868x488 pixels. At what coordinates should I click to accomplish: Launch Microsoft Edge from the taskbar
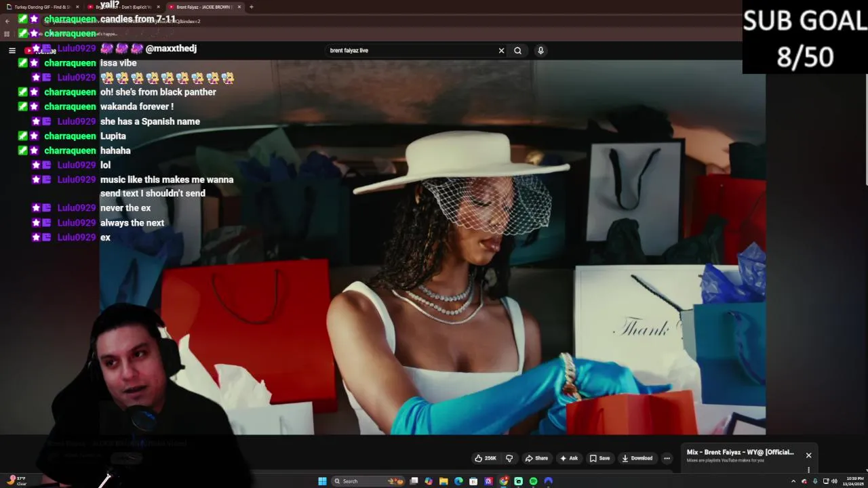point(458,481)
